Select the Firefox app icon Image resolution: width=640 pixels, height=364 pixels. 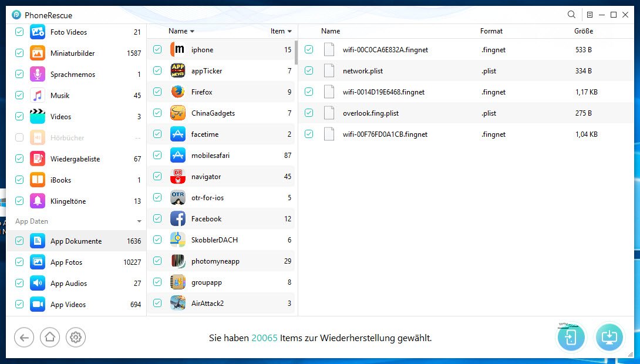click(178, 92)
